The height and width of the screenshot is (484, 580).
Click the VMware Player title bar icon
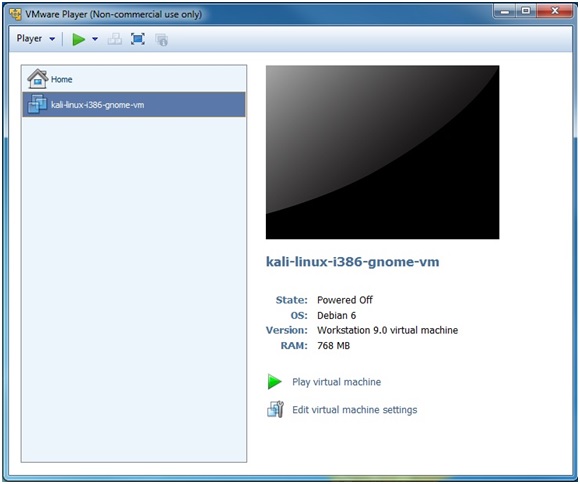16,14
